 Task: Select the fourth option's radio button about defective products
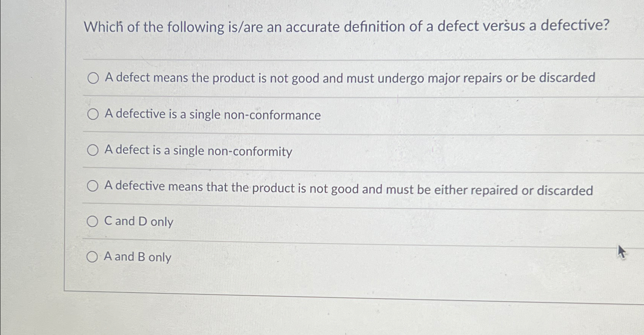93,185
